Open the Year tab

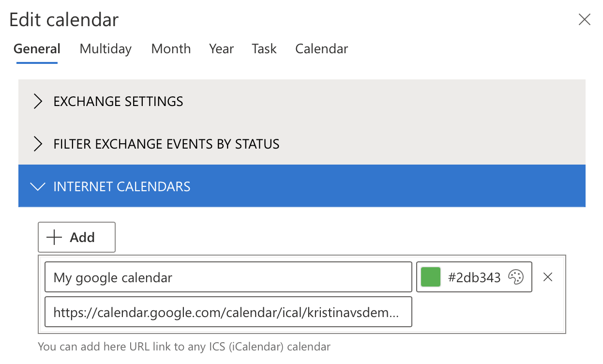222,49
